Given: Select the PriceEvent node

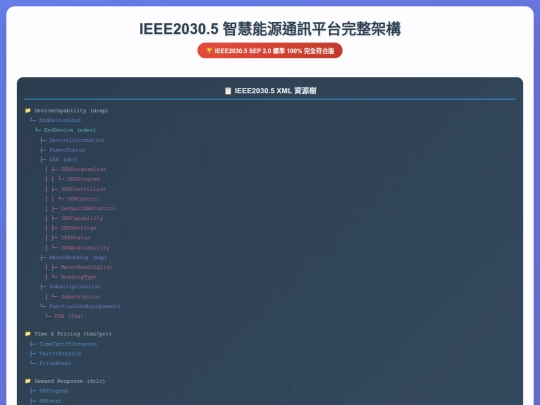Looking at the screenshot, I should pos(55,363).
